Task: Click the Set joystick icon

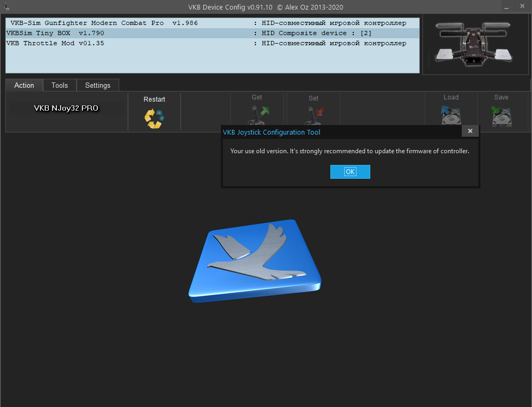Action: (314, 115)
